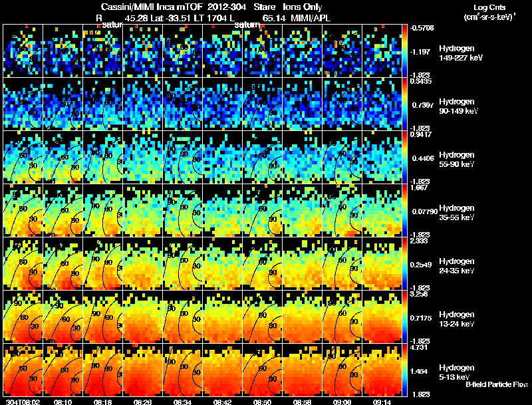
Task: Click the color bar beside 149-227 keV row
Action: pos(404,51)
